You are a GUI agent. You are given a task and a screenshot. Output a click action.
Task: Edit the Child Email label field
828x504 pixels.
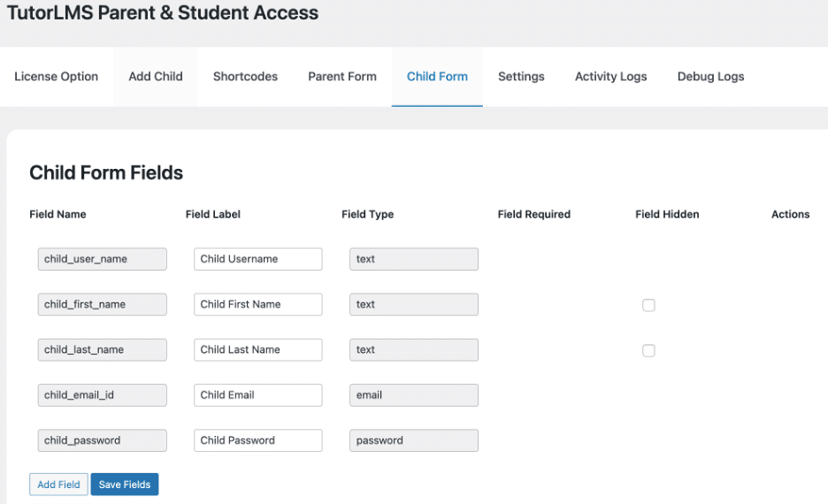click(x=258, y=395)
